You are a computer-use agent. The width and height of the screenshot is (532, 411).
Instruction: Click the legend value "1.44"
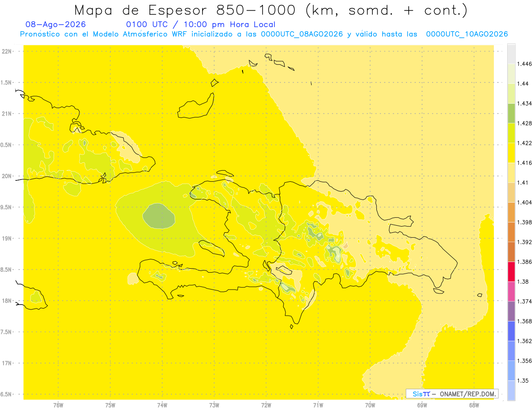point(523,84)
